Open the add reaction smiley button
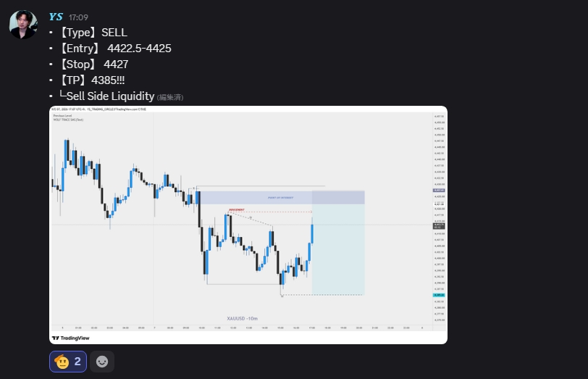 point(102,362)
